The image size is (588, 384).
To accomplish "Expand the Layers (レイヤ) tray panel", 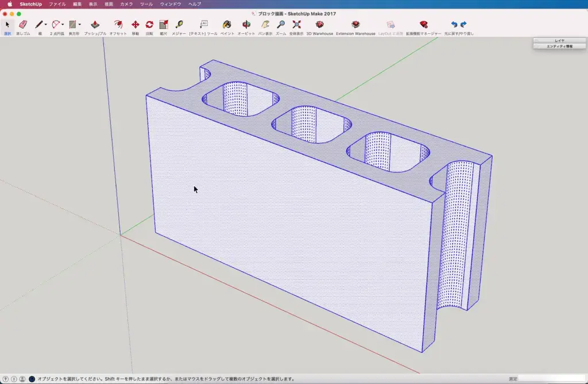I will pyautogui.click(x=559, y=41).
